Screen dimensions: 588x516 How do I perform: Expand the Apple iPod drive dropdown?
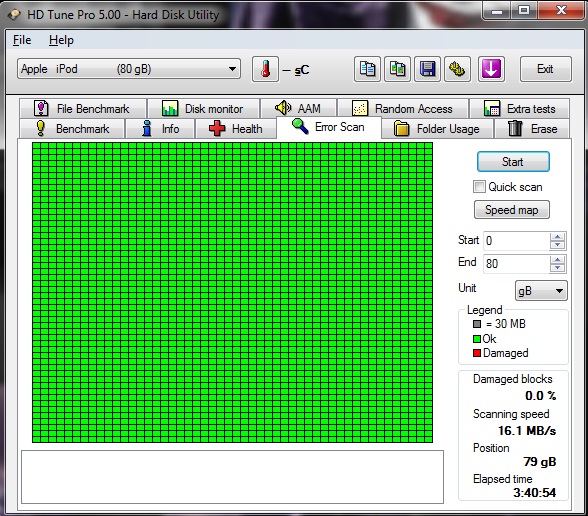pyautogui.click(x=129, y=69)
